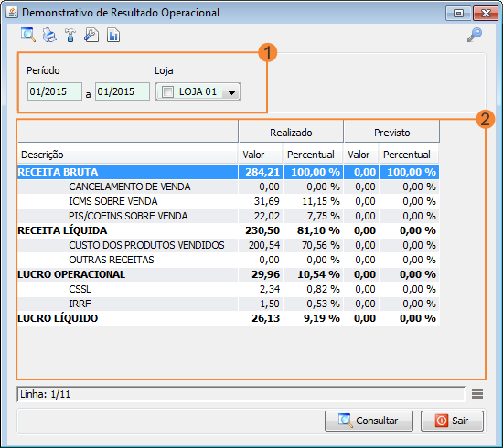Click the Período start date field
Image resolution: width=503 pixels, height=448 pixels.
tap(55, 91)
